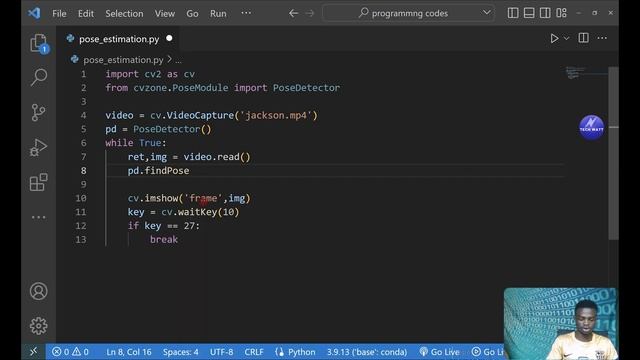Open the errors and warnings indicator

pyautogui.click(x=70, y=352)
